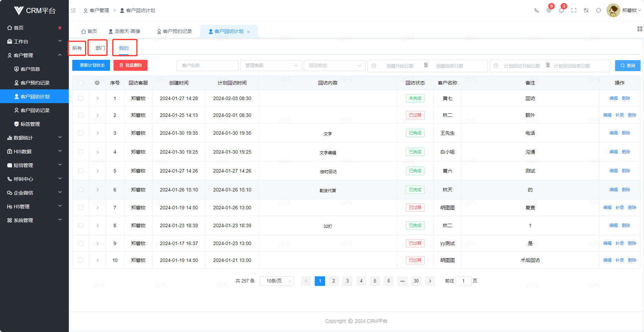Screen dimensions: 644x332
Task: Check the row checkbox for 白小姐
Action: [x=81, y=152]
